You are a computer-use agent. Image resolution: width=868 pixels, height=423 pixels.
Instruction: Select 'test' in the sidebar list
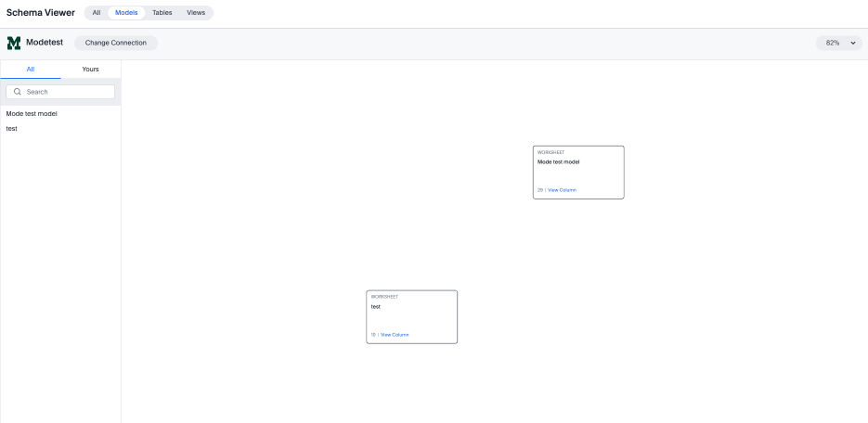tap(11, 129)
